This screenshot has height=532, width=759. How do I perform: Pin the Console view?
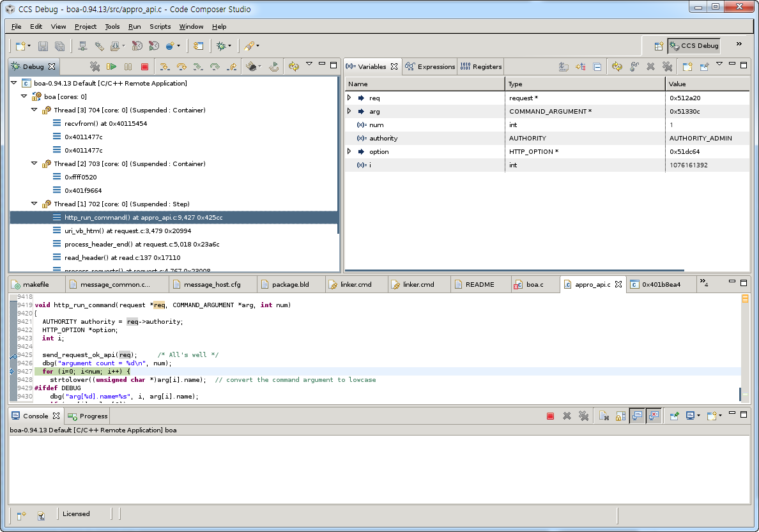pyautogui.click(x=674, y=416)
